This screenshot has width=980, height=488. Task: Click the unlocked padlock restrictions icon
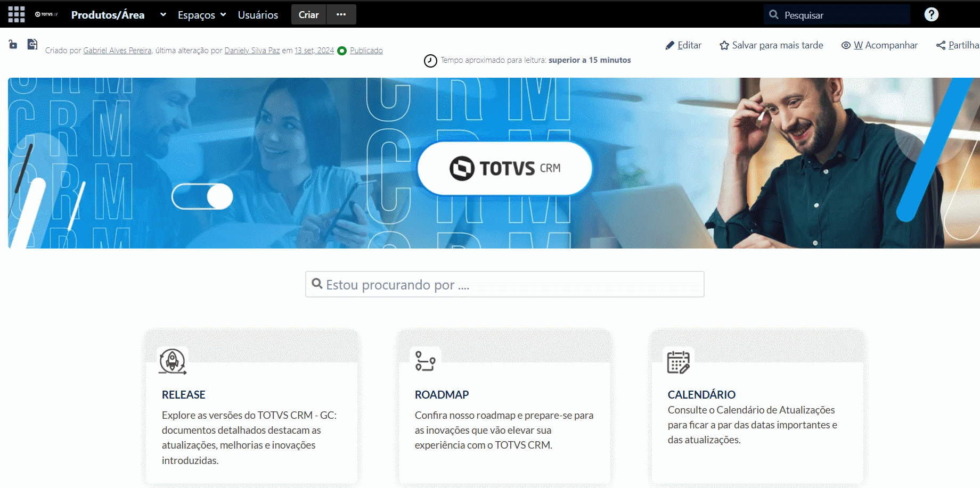[13, 45]
